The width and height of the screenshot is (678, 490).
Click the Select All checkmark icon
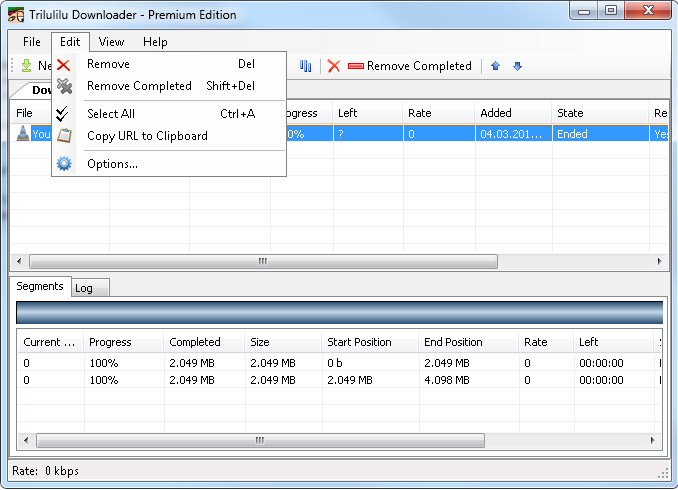point(62,113)
